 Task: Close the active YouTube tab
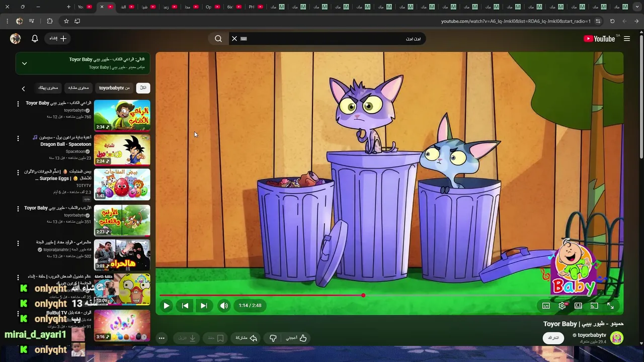(x=102, y=7)
